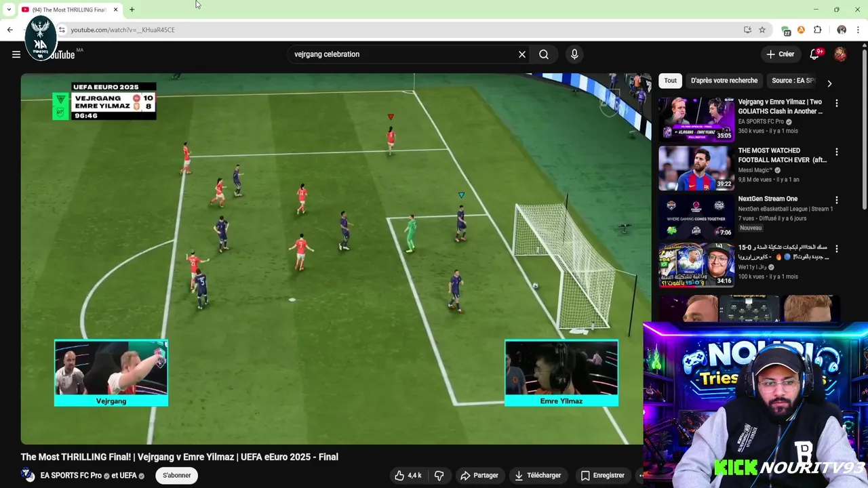Open YouTube account avatar menu
868x488 pixels.
(x=840, y=54)
